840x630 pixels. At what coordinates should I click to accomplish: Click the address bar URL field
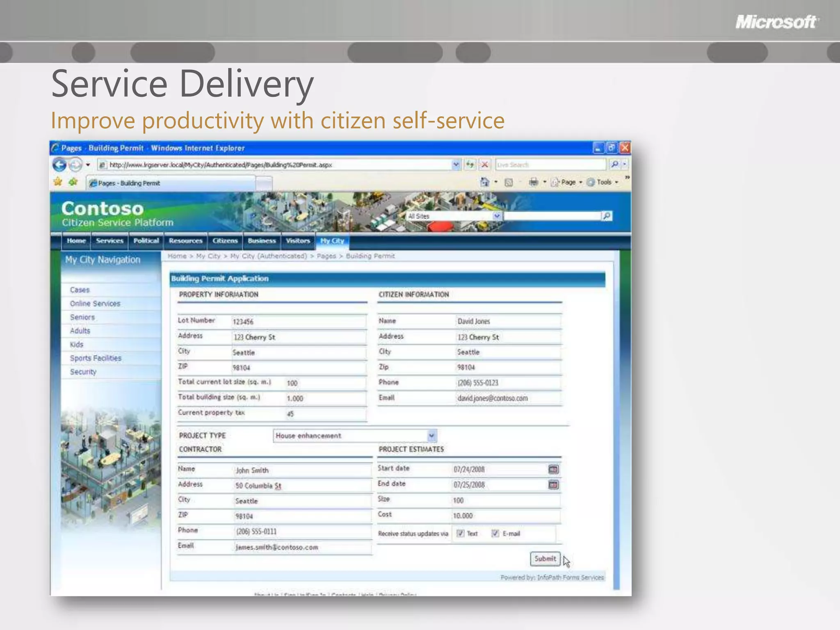pyautogui.click(x=275, y=165)
